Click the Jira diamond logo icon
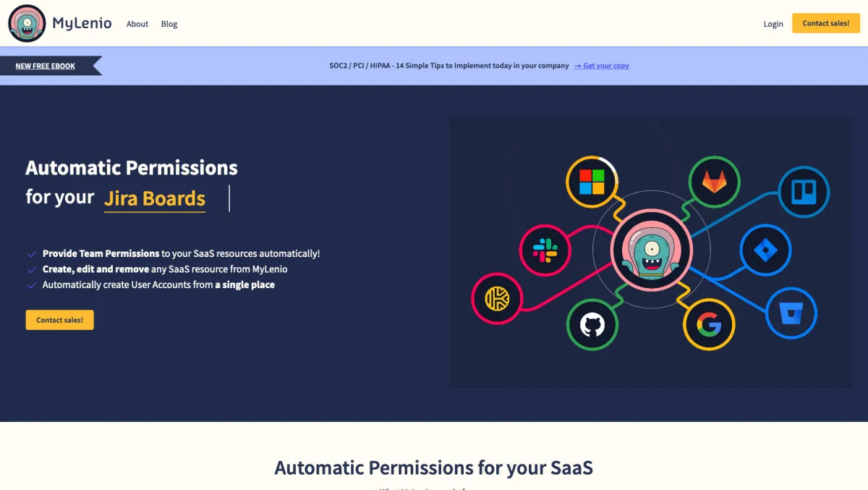Image resolution: width=868 pixels, height=490 pixels. (765, 250)
